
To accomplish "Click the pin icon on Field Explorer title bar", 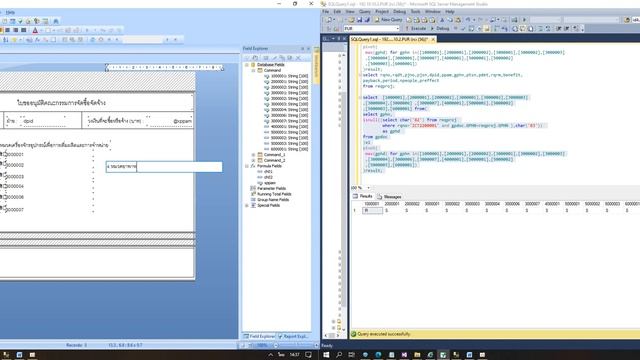I will 302,49.
